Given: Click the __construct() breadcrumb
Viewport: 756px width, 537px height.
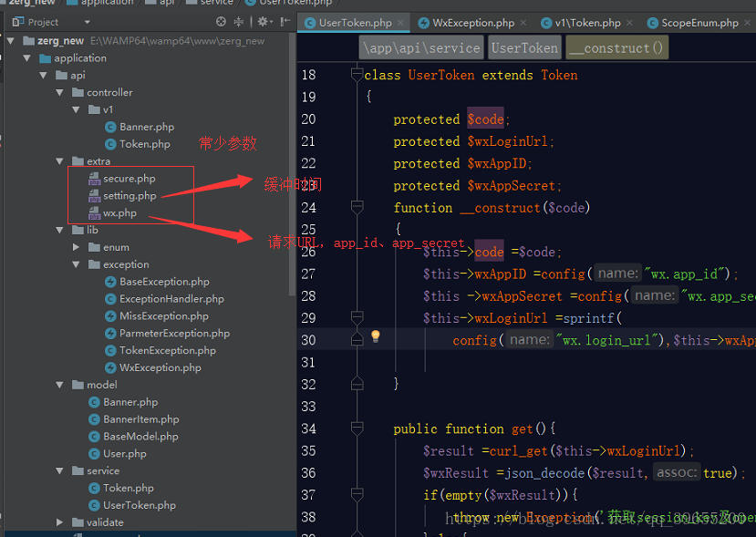Looking at the screenshot, I should point(616,47).
